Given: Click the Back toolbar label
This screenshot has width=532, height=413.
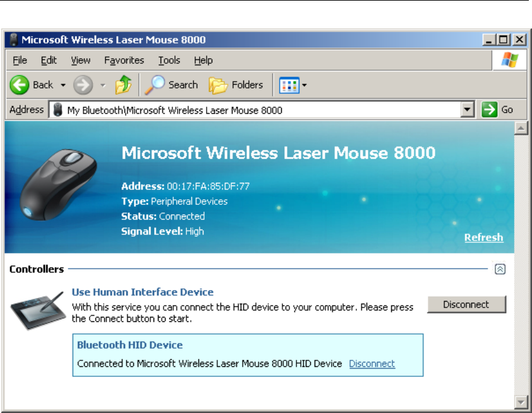Looking at the screenshot, I should click(43, 85).
